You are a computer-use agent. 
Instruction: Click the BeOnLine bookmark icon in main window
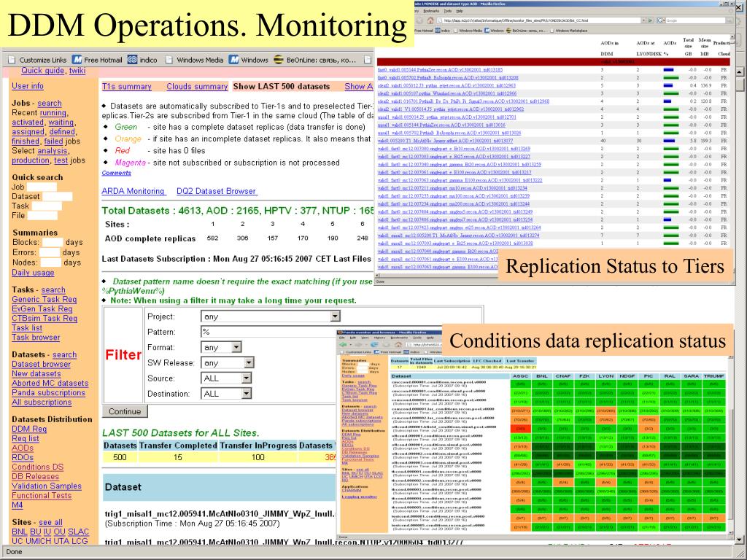tap(279, 60)
